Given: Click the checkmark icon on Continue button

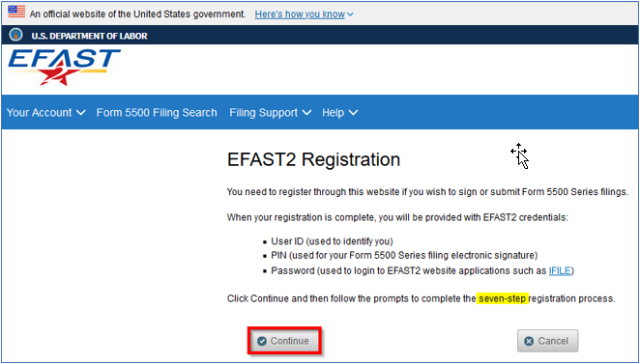Looking at the screenshot, I should pyautogui.click(x=262, y=341).
